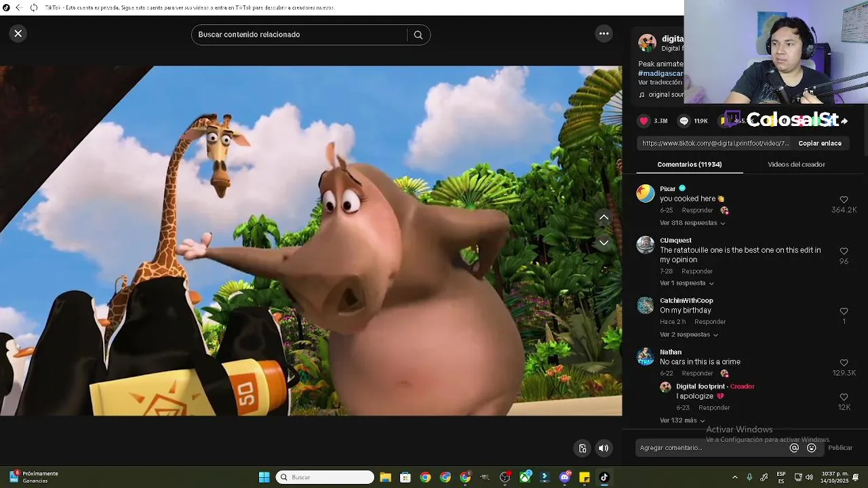
Task: Post the comment with 'Publicar'
Action: tap(840, 448)
